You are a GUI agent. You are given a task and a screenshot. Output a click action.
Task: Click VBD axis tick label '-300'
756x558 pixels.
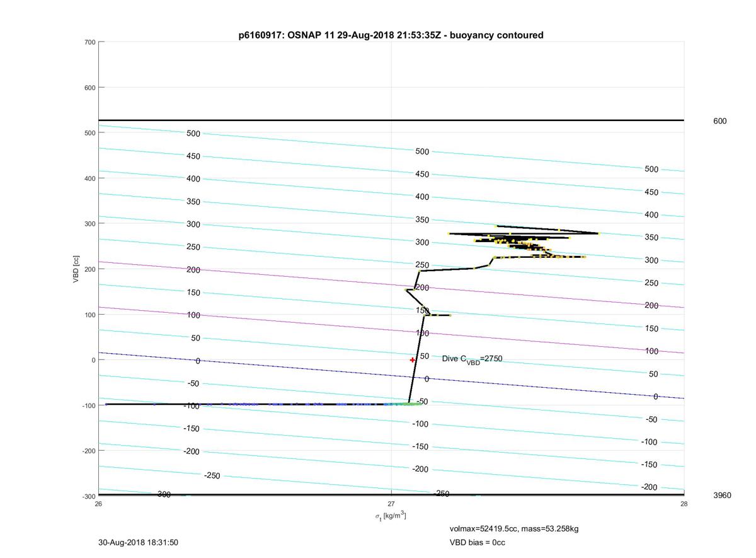pos(88,496)
